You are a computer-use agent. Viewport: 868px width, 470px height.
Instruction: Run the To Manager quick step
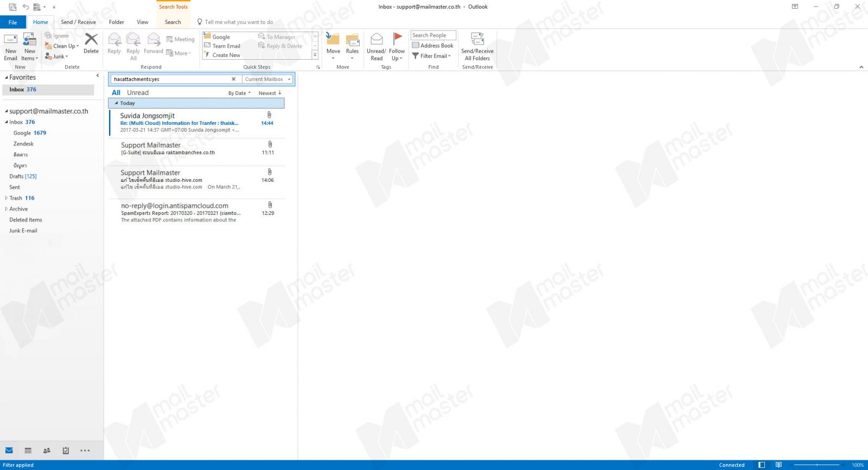(277, 37)
